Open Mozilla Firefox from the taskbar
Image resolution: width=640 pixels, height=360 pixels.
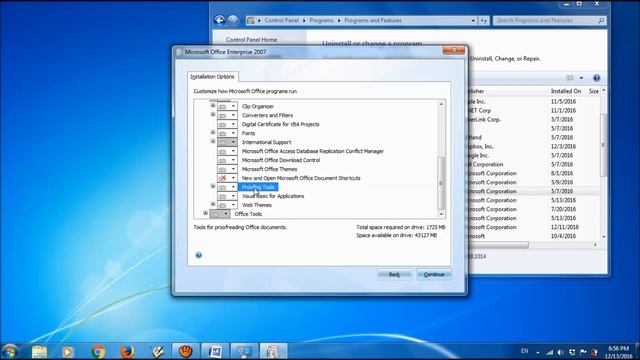pyautogui.click(x=127, y=351)
